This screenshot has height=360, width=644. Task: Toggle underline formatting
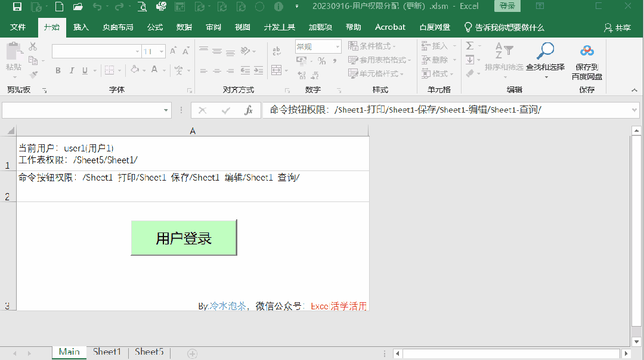[84, 70]
